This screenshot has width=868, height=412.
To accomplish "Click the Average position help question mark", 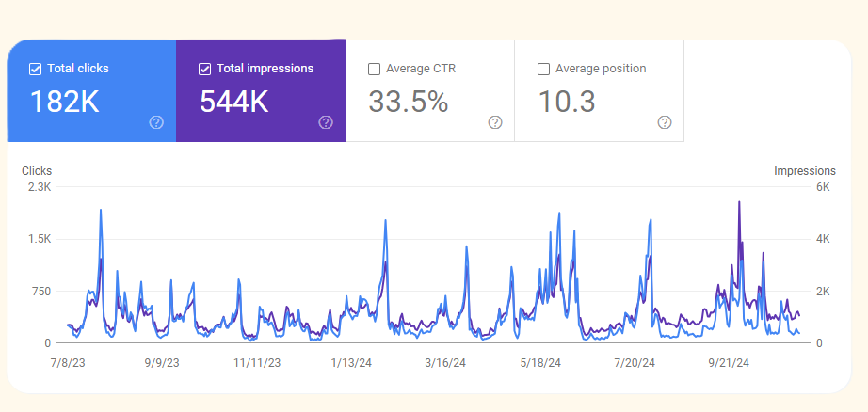I will [665, 122].
